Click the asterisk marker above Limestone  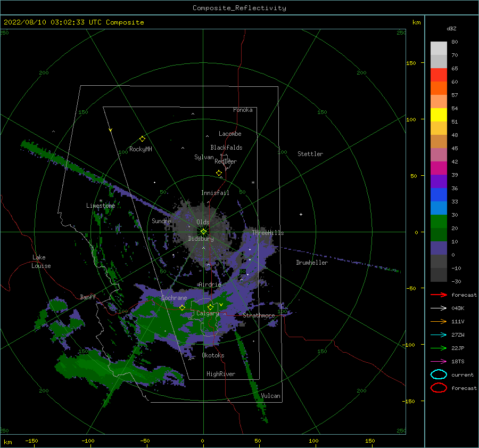point(101,201)
